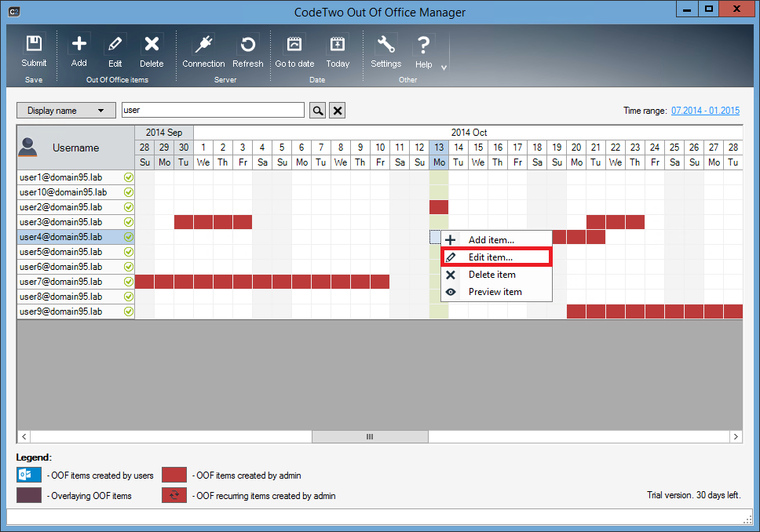Click user3's OOF item on Sep 30

[184, 222]
